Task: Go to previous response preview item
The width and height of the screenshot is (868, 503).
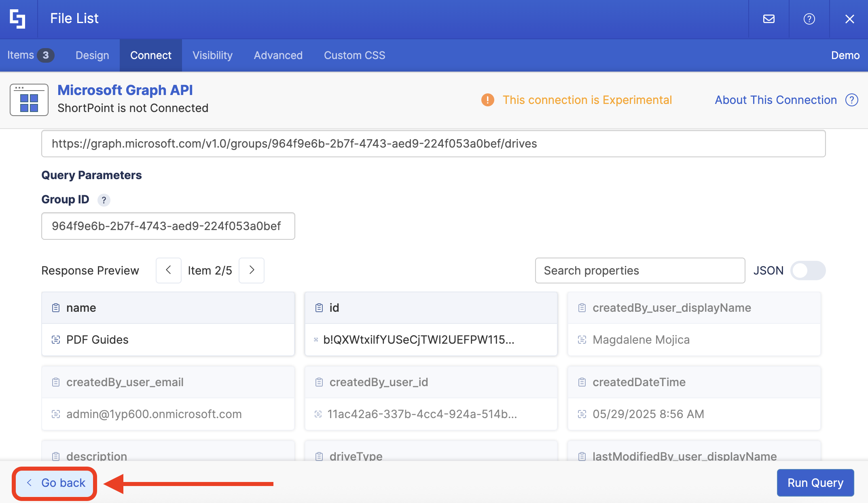Action: (x=169, y=271)
